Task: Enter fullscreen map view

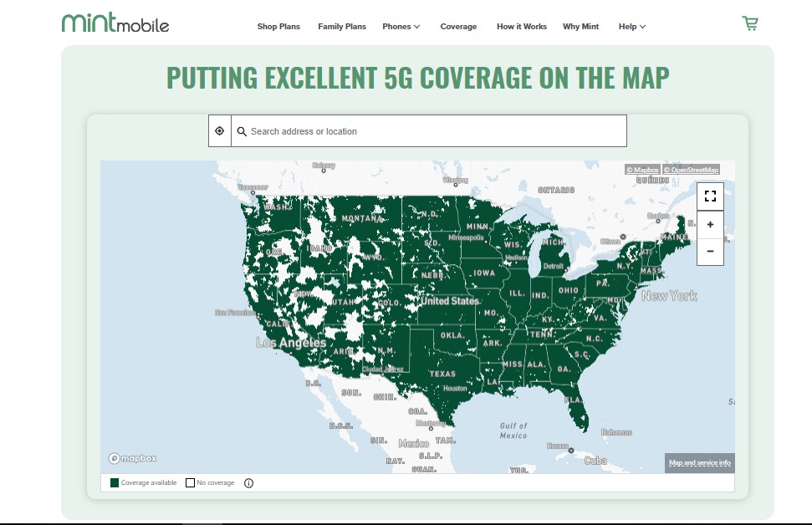Action: [710, 196]
